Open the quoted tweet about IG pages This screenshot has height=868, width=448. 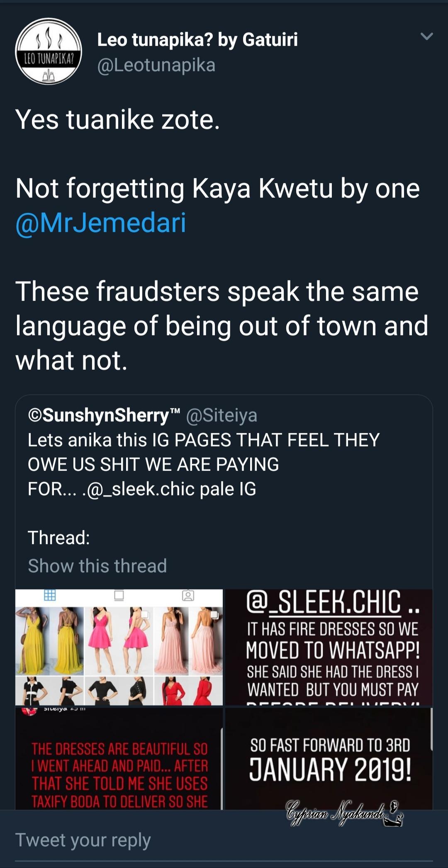(203, 464)
